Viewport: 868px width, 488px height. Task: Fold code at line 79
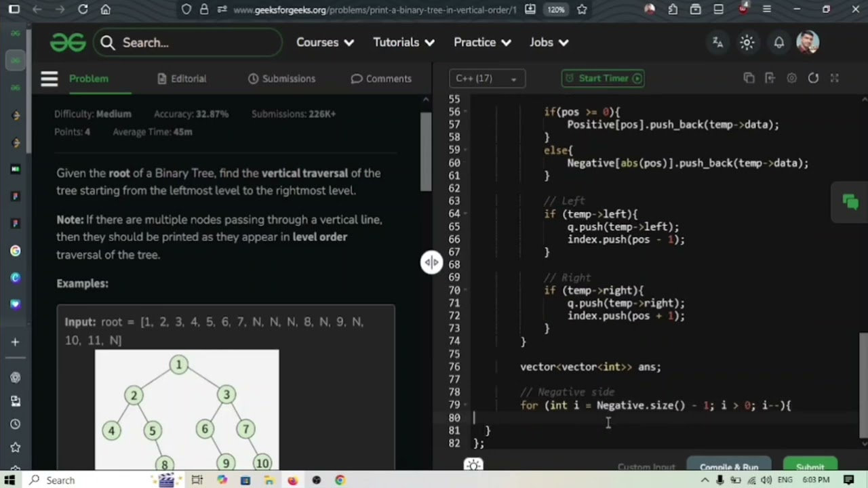point(465,405)
